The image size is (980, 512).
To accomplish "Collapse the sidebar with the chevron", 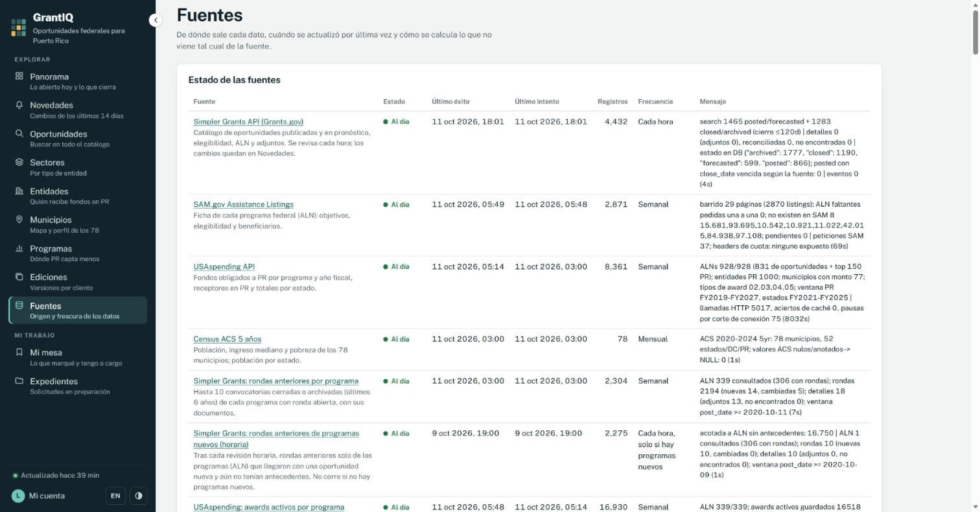I will click(x=156, y=20).
